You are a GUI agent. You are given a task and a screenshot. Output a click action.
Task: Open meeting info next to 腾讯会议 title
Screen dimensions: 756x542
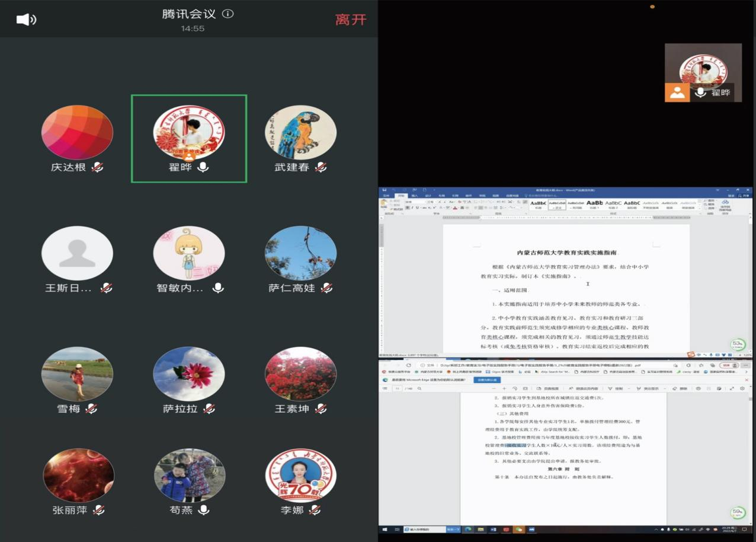click(x=228, y=14)
